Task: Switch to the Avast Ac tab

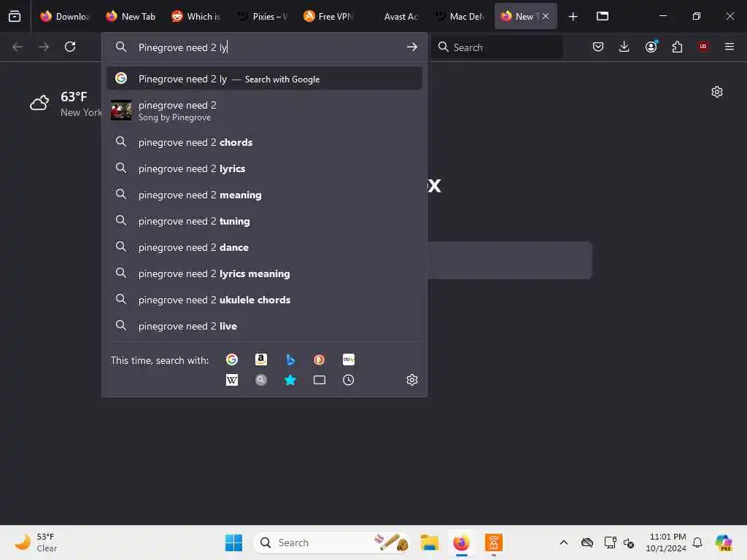Action: 393,17
